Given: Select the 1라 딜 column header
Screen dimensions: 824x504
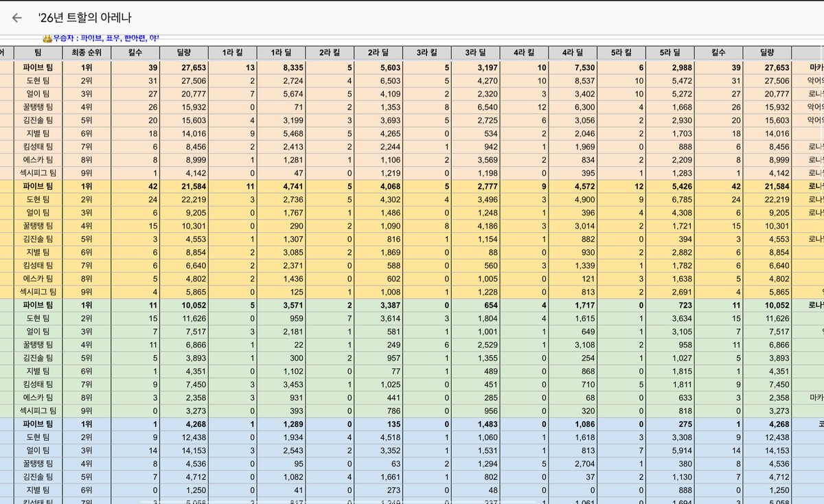Looking at the screenshot, I should tap(282, 52).
